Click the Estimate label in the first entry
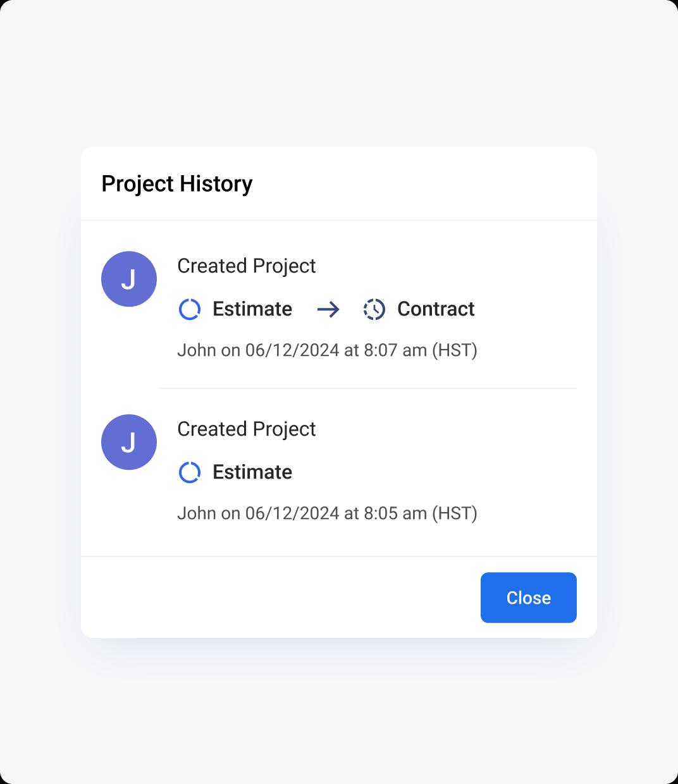 (x=252, y=309)
